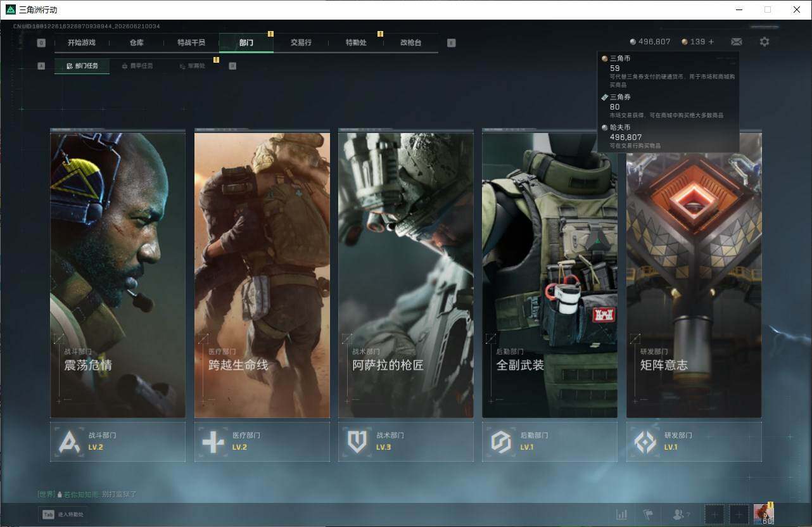Open the mail inbox icon

tap(737, 42)
